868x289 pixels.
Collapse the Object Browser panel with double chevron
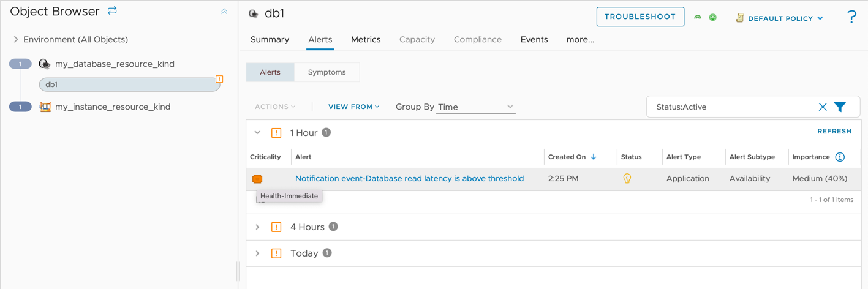pyautogui.click(x=224, y=12)
